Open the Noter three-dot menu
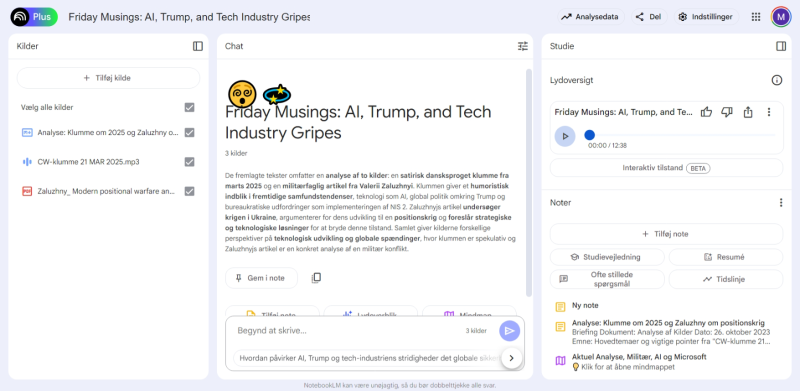800x391 pixels. tap(781, 203)
